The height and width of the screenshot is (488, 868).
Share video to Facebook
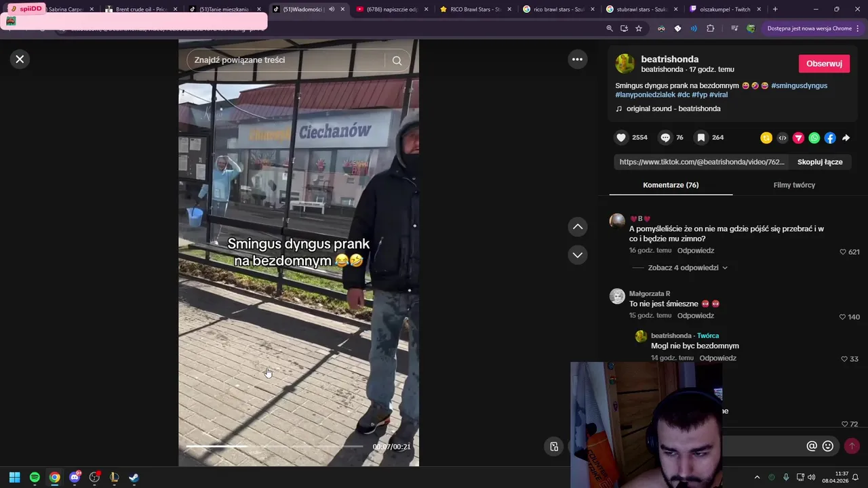coord(830,138)
